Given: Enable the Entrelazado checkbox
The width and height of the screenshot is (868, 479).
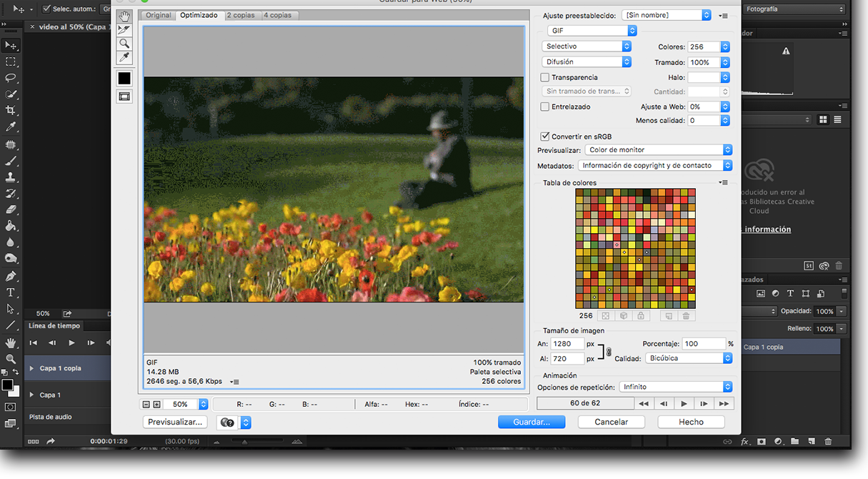Looking at the screenshot, I should [545, 107].
